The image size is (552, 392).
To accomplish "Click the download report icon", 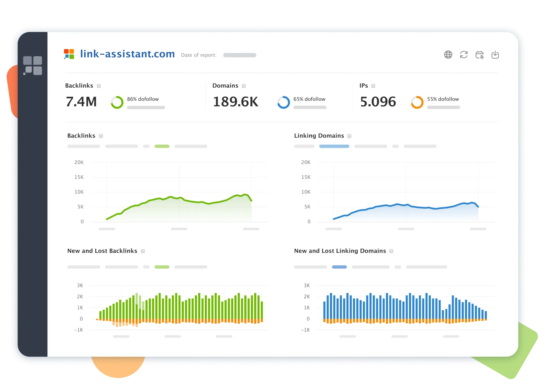I will point(495,55).
